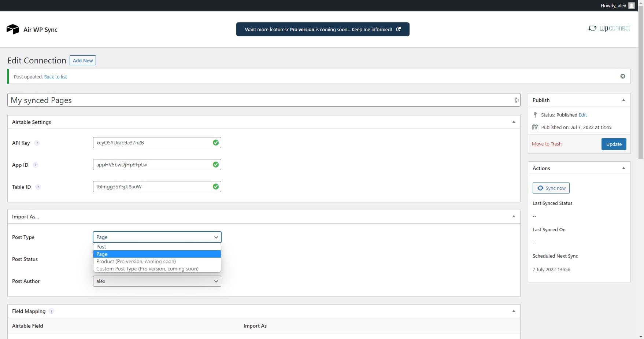Click the Scheduled Next Sync date text
This screenshot has height=339, width=644.
coord(551,269)
